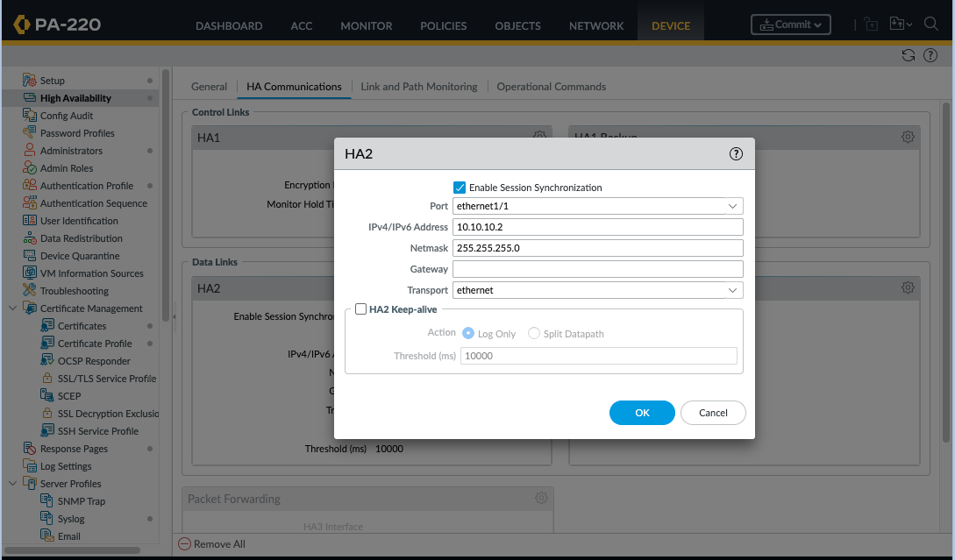Click the empty Gateway field
This screenshot has width=955, height=560.
tap(597, 269)
